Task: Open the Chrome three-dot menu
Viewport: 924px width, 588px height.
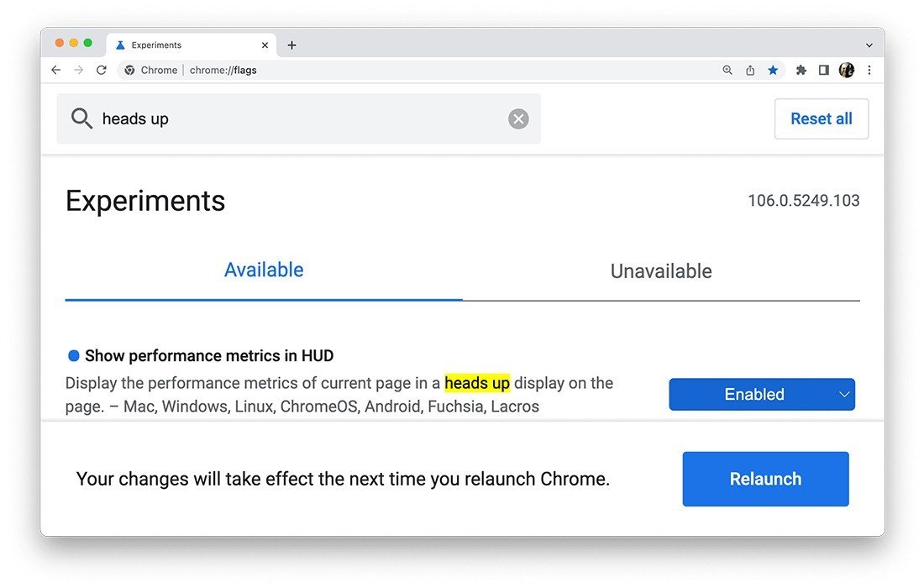Action: pos(869,70)
